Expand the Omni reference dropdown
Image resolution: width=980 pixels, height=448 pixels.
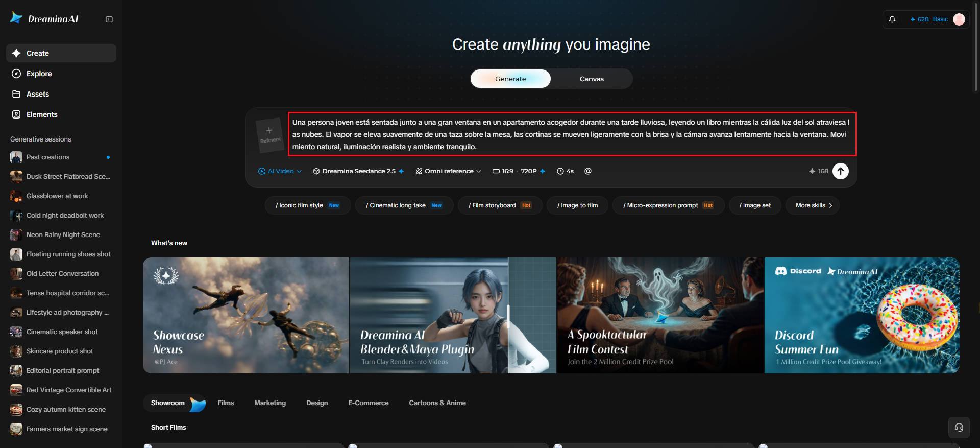click(448, 171)
